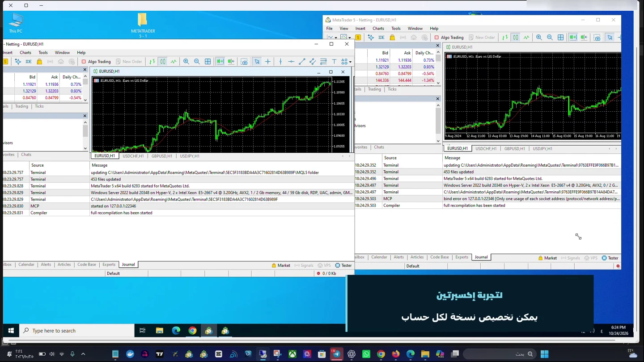The height and width of the screenshot is (362, 644).
Task: Activate the text label tool
Action: pyautogui.click(x=334, y=62)
